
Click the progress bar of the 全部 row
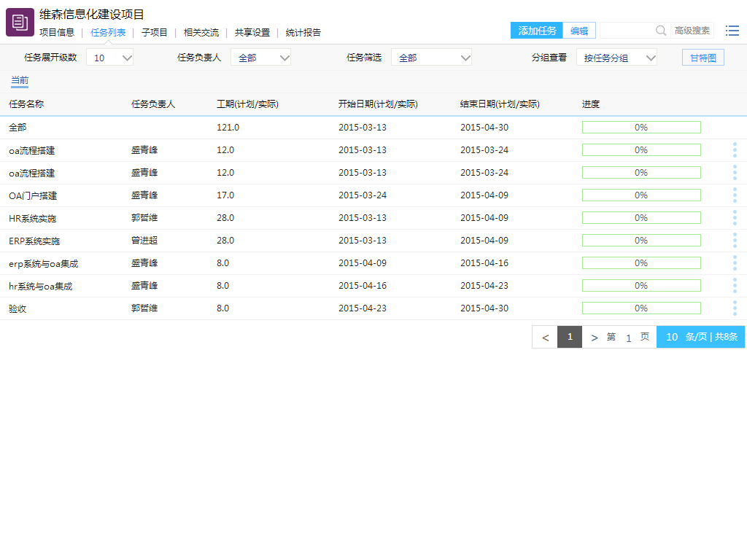coord(641,128)
